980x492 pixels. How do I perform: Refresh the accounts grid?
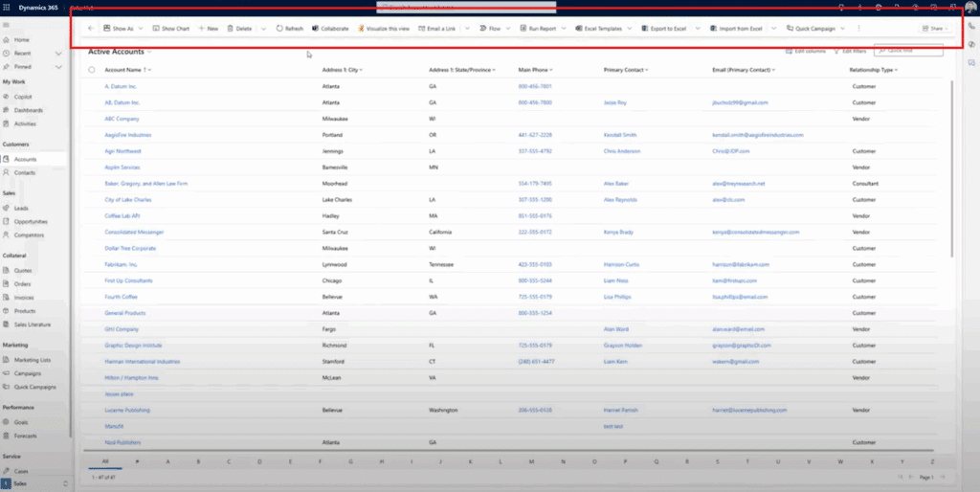click(x=289, y=28)
